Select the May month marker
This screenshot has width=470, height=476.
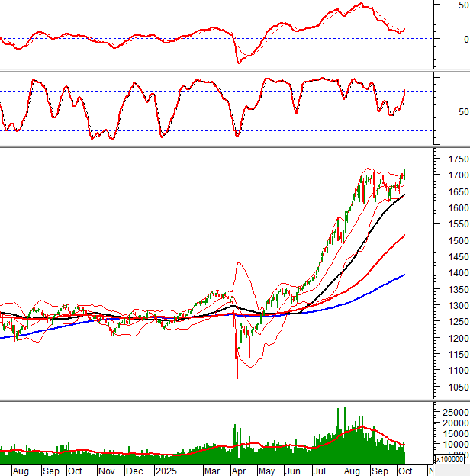pos(266,471)
